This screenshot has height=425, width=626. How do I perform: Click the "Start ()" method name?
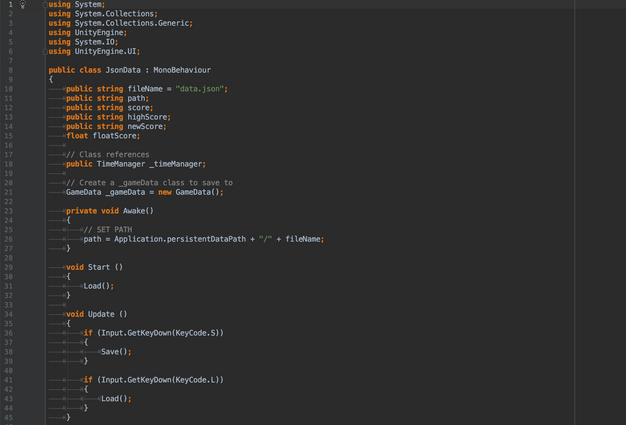(x=105, y=267)
